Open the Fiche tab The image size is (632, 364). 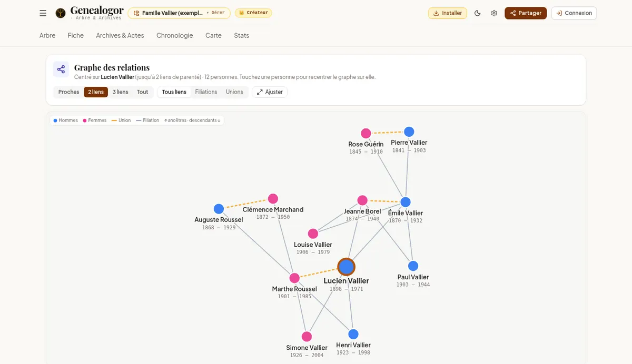pyautogui.click(x=76, y=36)
